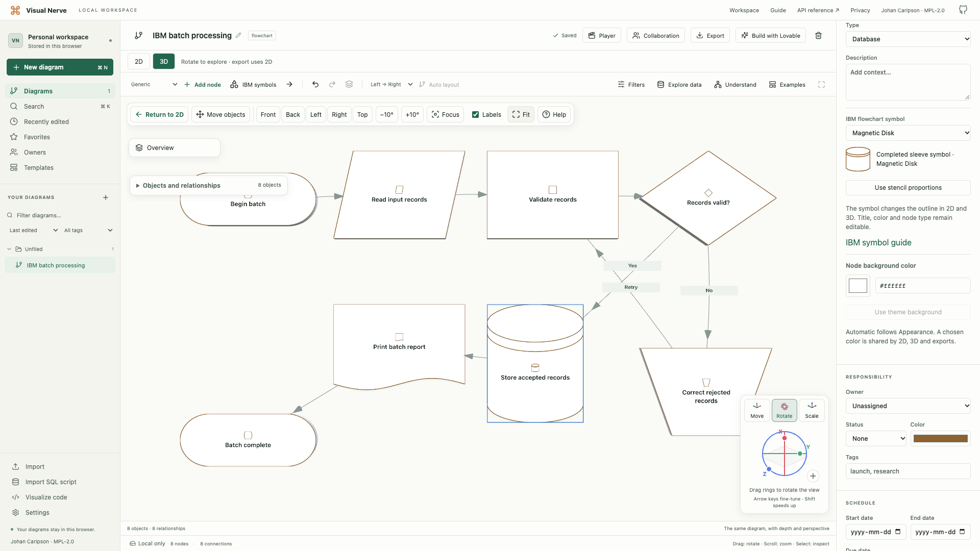Open Filters in toolbar
Image resolution: width=980 pixels, height=551 pixels.
pos(631,85)
